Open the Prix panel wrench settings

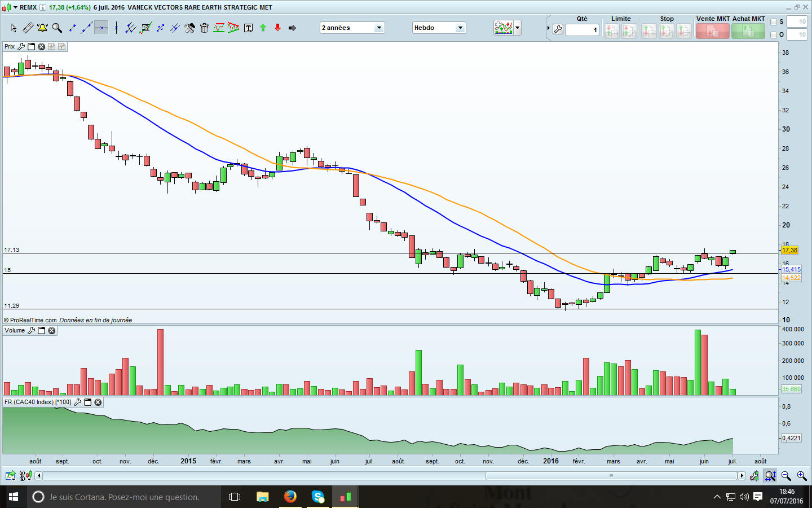(x=21, y=46)
